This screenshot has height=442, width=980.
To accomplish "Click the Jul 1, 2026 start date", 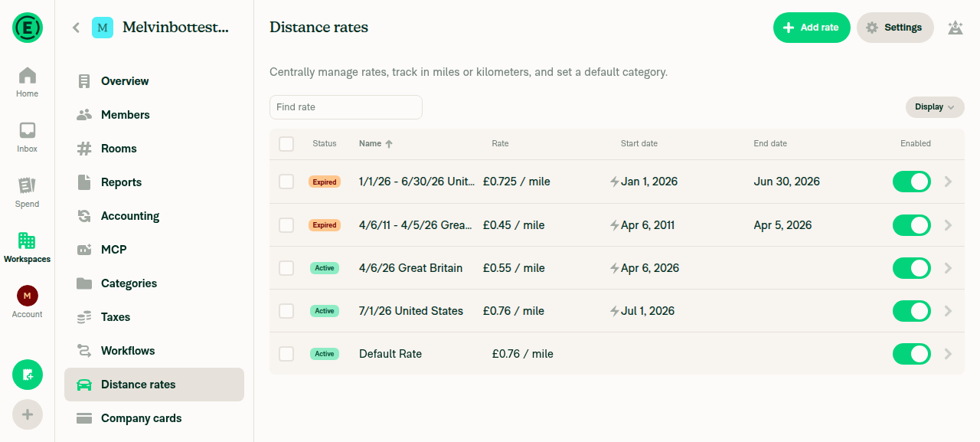I will pyautogui.click(x=648, y=311).
